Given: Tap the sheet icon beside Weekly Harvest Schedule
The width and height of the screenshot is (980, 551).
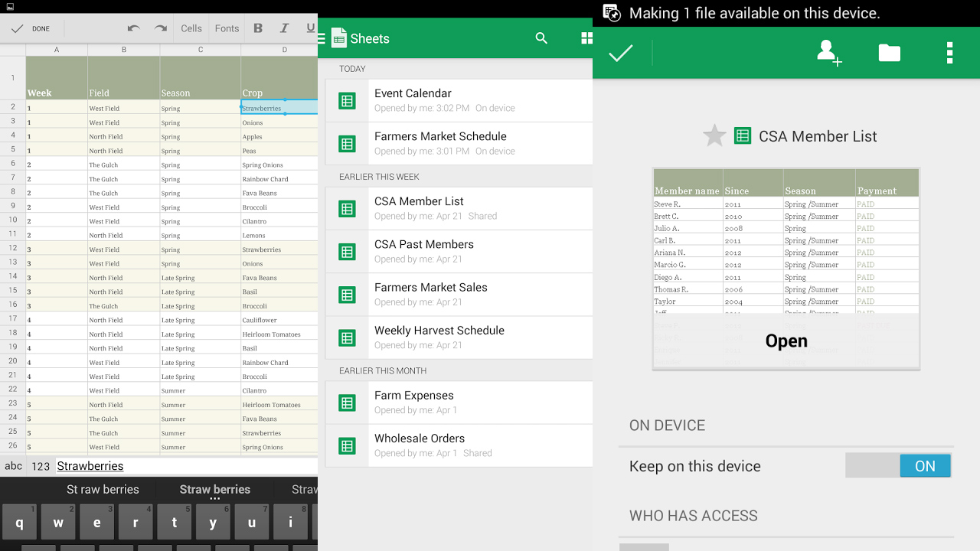Looking at the screenshot, I should [x=348, y=337].
